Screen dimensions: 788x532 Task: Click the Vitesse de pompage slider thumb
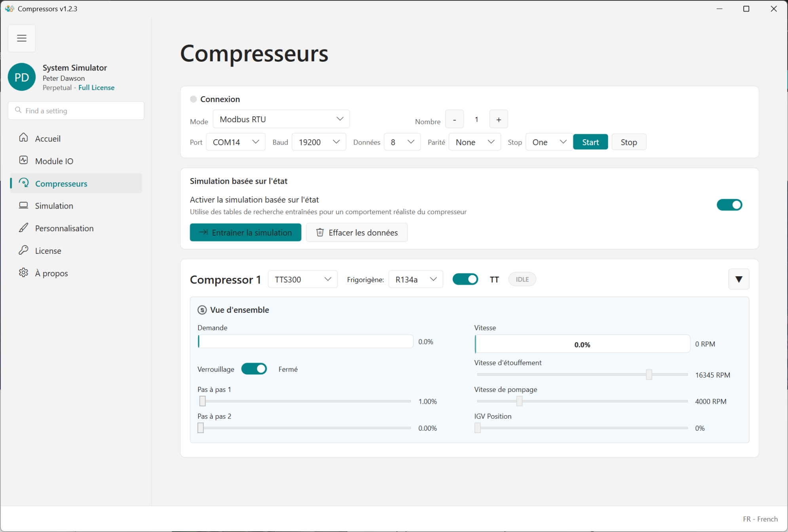coord(519,401)
